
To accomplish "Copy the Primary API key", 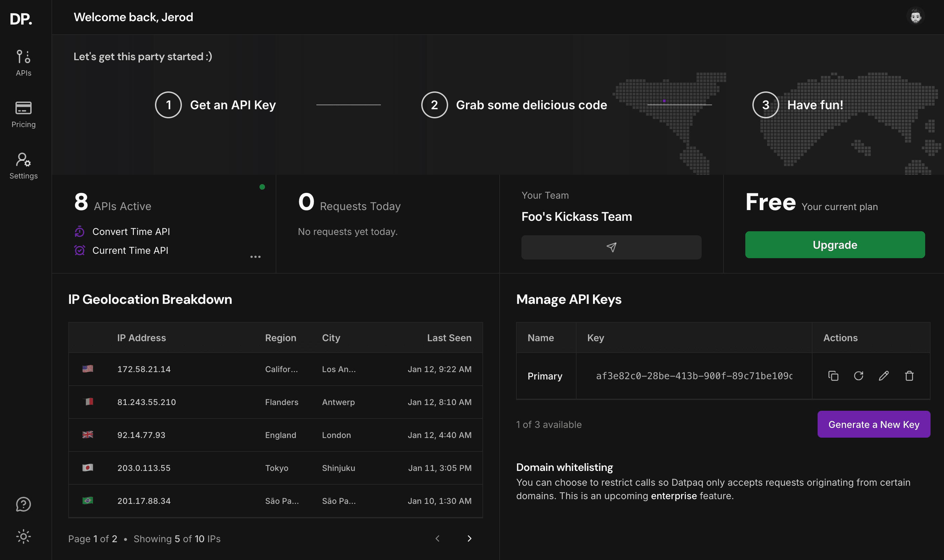I will point(833,376).
